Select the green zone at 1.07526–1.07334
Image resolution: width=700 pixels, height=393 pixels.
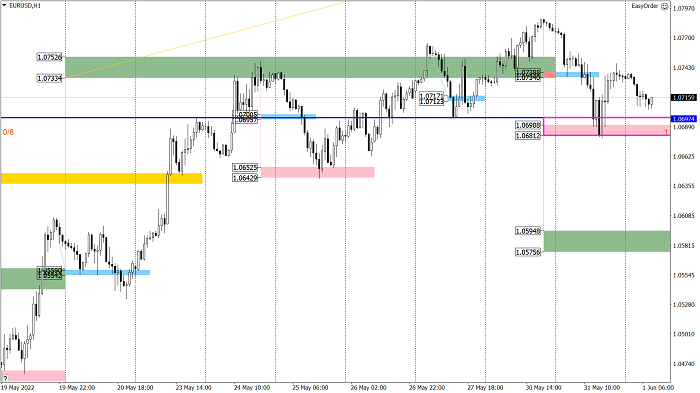click(310, 67)
